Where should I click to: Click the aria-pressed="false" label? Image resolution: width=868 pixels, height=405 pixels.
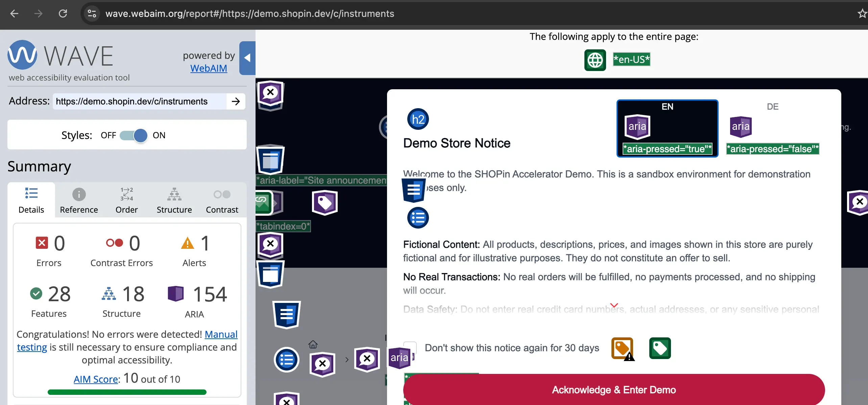(x=773, y=149)
